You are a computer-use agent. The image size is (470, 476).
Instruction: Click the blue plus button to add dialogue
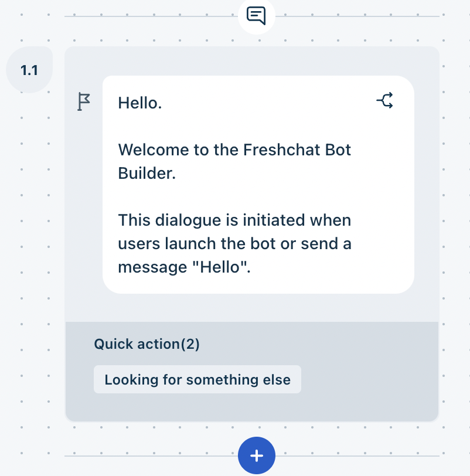257,455
